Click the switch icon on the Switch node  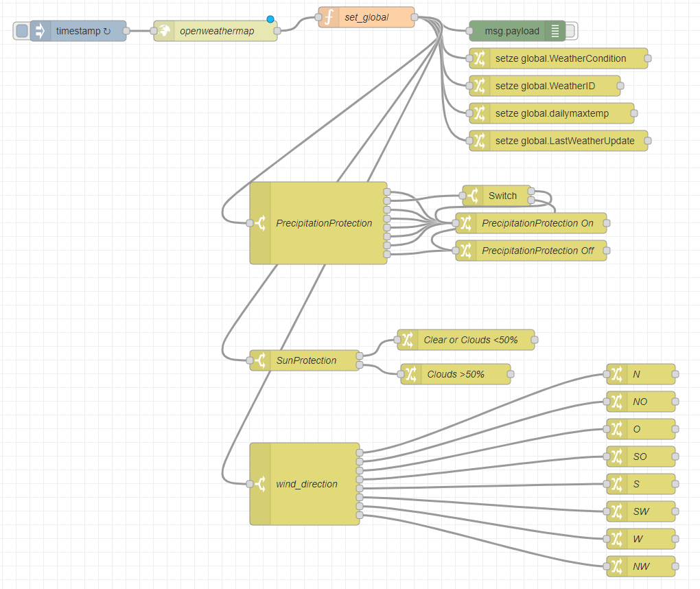click(476, 196)
